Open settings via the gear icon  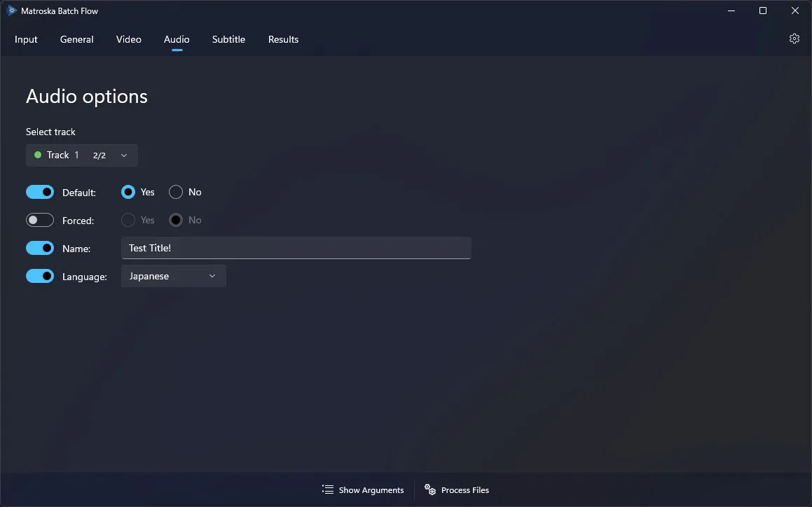coord(794,39)
